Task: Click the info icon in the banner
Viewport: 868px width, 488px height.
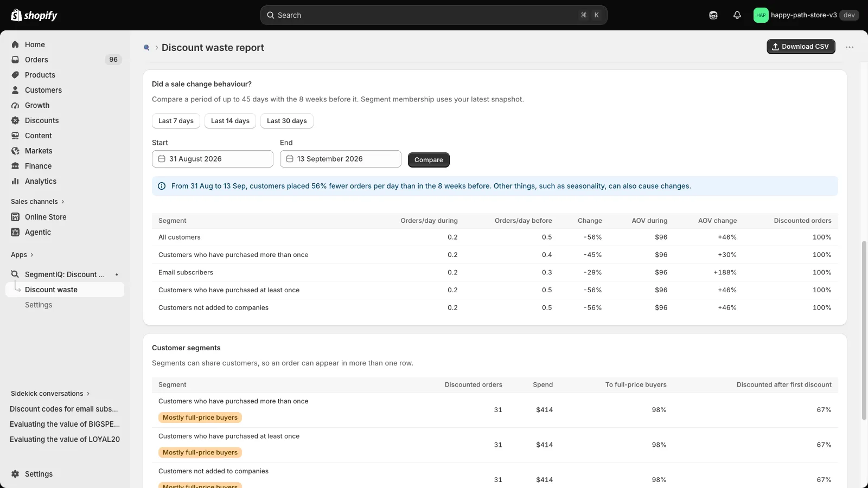Action: point(162,186)
